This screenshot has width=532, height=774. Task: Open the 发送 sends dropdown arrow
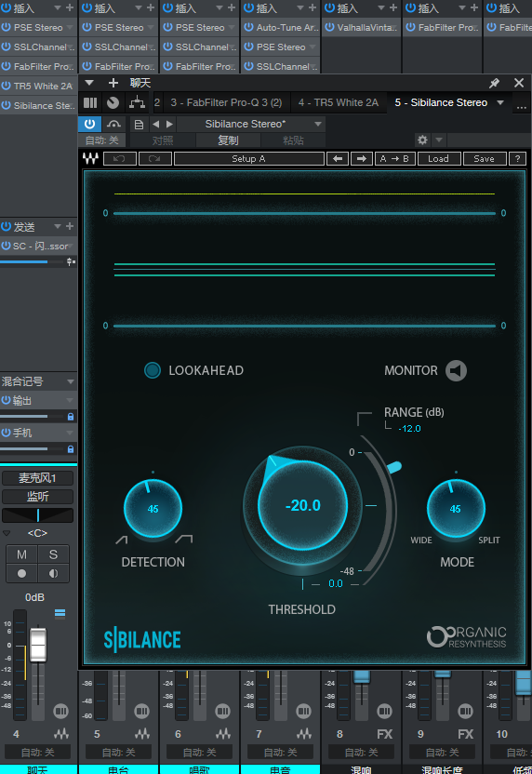pyautogui.click(x=58, y=227)
